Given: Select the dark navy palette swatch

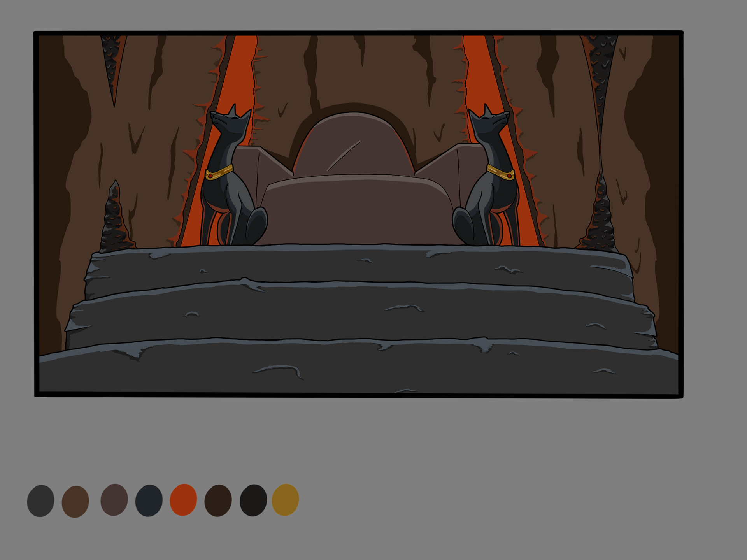Looking at the screenshot, I should [149, 500].
